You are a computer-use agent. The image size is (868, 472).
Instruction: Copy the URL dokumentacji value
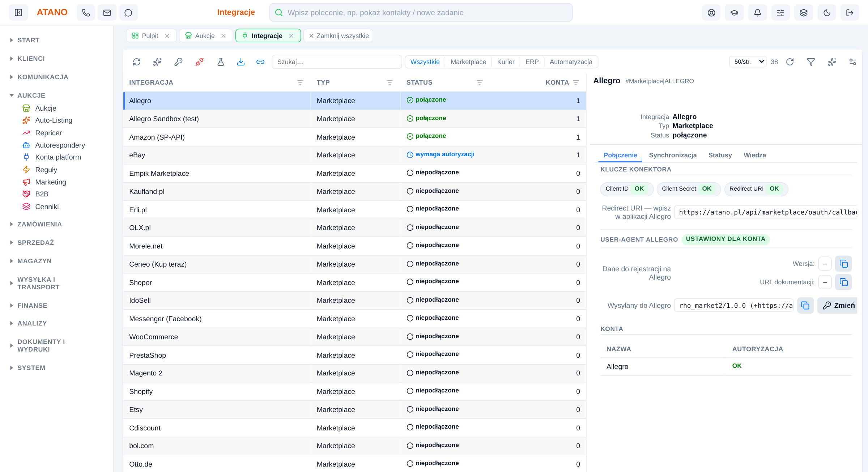pyautogui.click(x=843, y=282)
